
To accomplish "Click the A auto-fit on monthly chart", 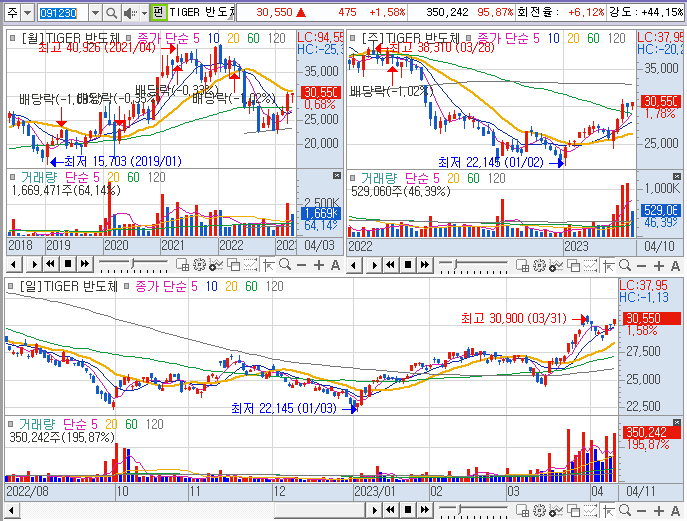I will (x=335, y=265).
